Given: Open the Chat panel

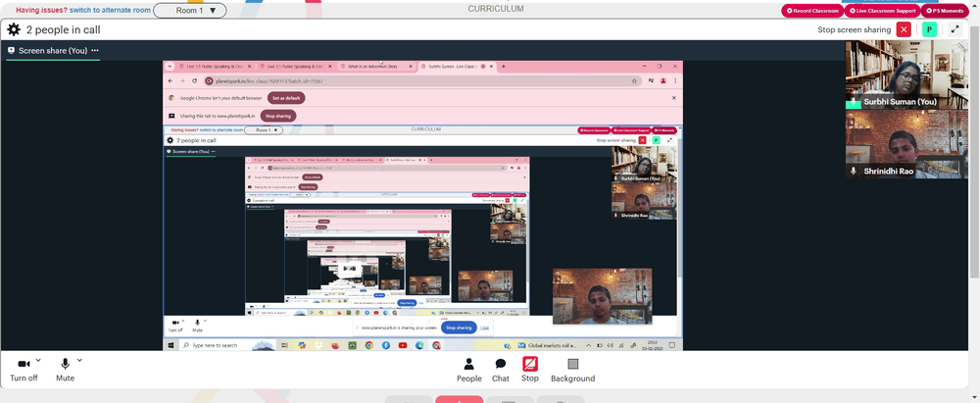Looking at the screenshot, I should click(x=500, y=370).
